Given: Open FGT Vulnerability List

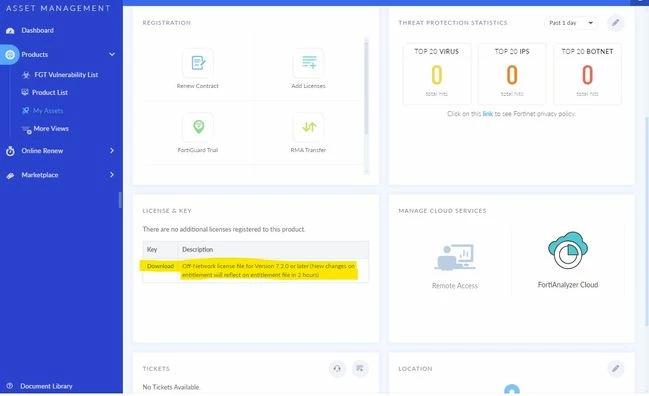Looking at the screenshot, I should (x=66, y=75).
